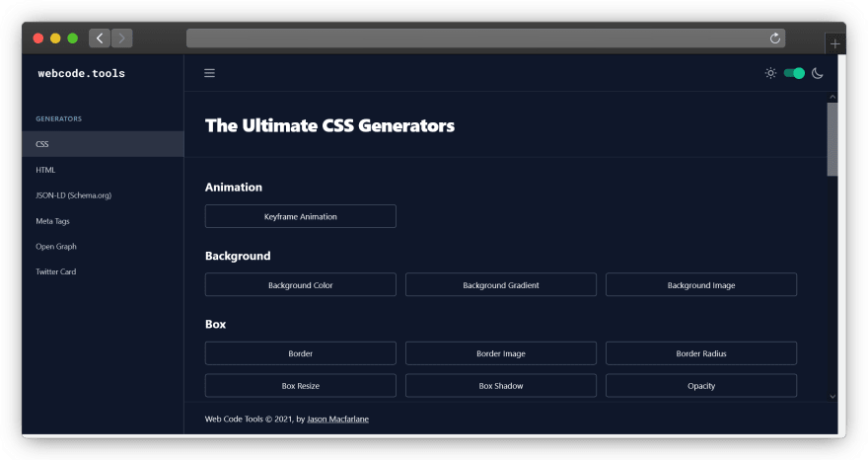Click the vertical scrollbar thumb

[x=832, y=139]
